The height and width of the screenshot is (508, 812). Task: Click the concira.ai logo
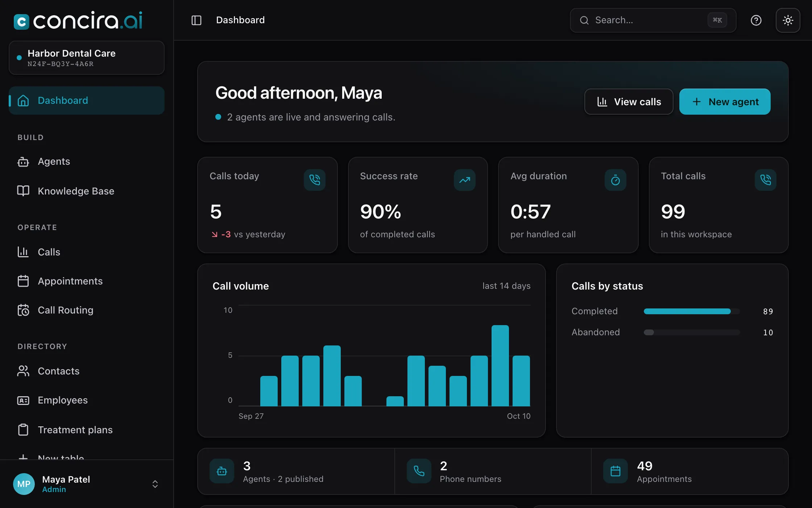click(x=78, y=20)
